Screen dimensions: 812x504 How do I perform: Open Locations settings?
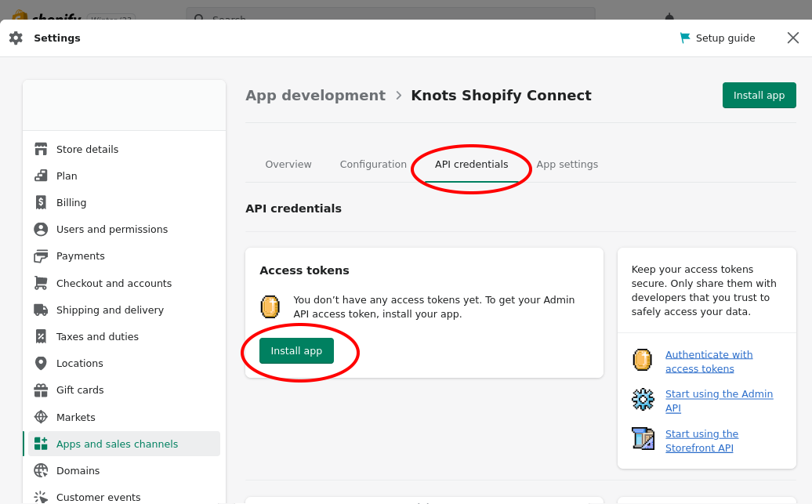(125, 363)
